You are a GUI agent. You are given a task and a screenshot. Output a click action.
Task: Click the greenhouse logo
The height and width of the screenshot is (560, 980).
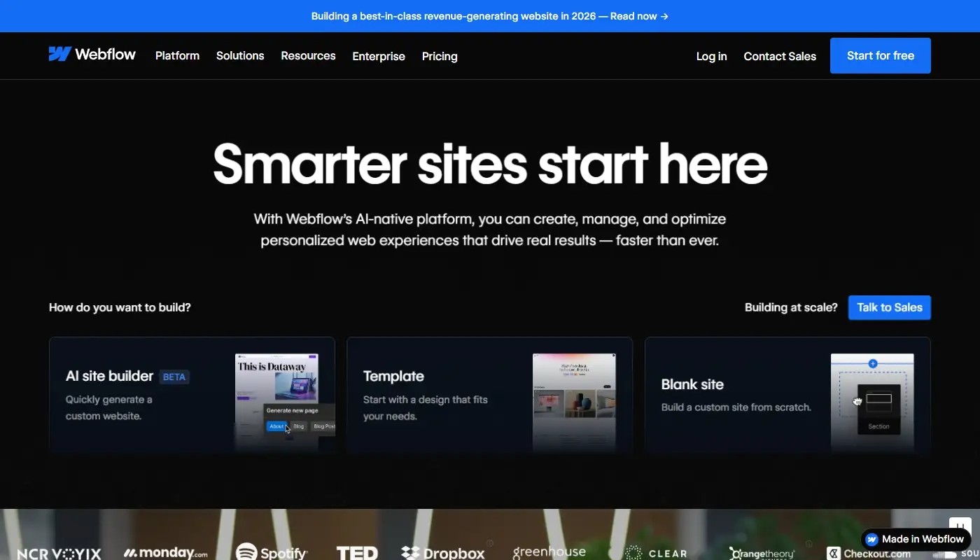[x=549, y=552]
